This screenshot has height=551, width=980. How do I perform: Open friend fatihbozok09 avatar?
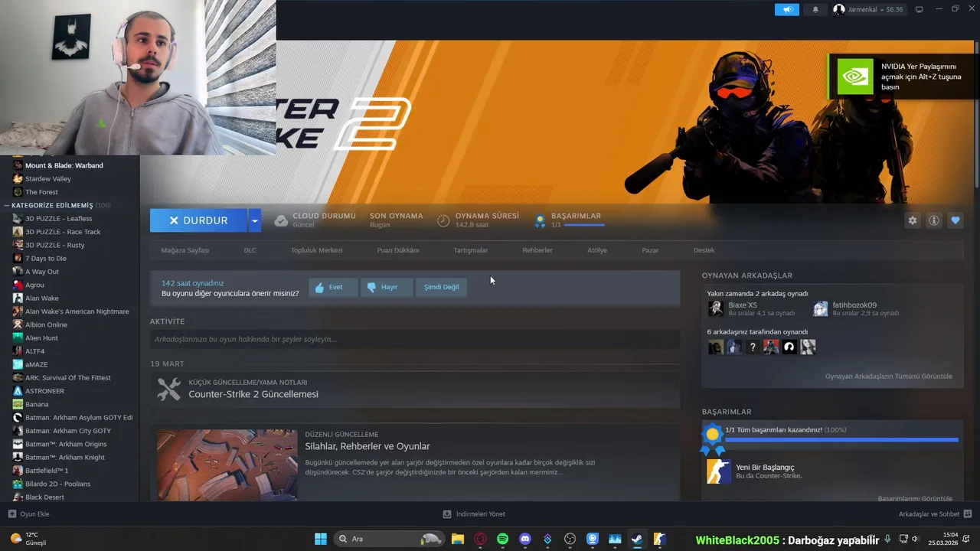820,308
